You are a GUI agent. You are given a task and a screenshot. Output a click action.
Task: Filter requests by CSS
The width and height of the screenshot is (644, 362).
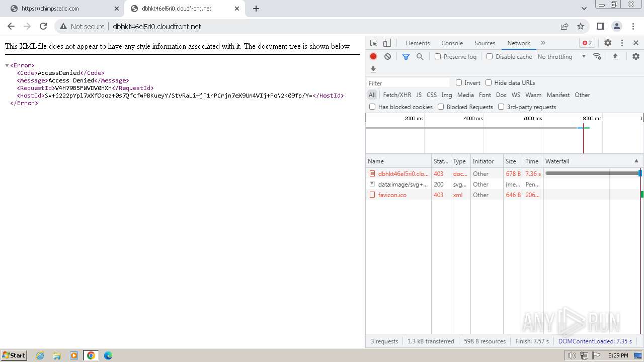pyautogui.click(x=432, y=95)
